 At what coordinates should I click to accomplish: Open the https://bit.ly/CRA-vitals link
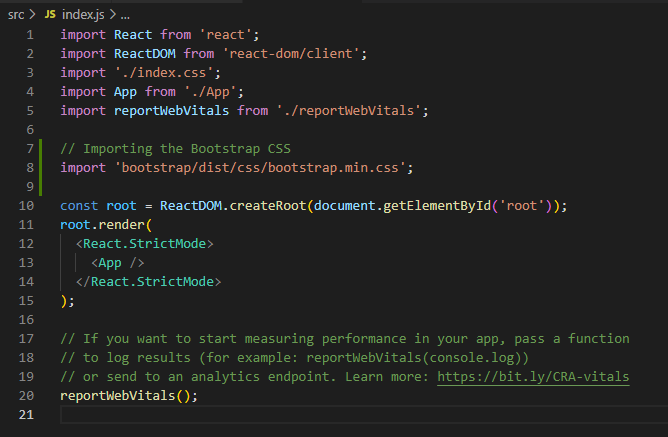(533, 377)
